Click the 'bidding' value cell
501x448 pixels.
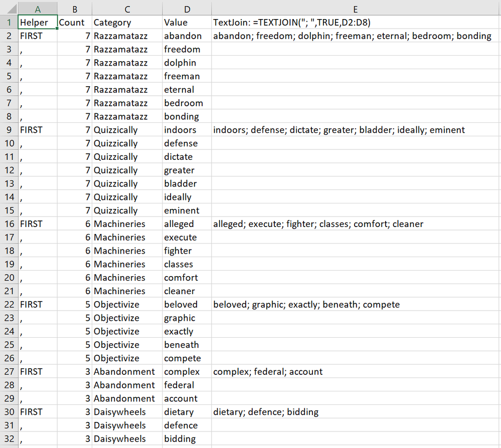pos(187,439)
